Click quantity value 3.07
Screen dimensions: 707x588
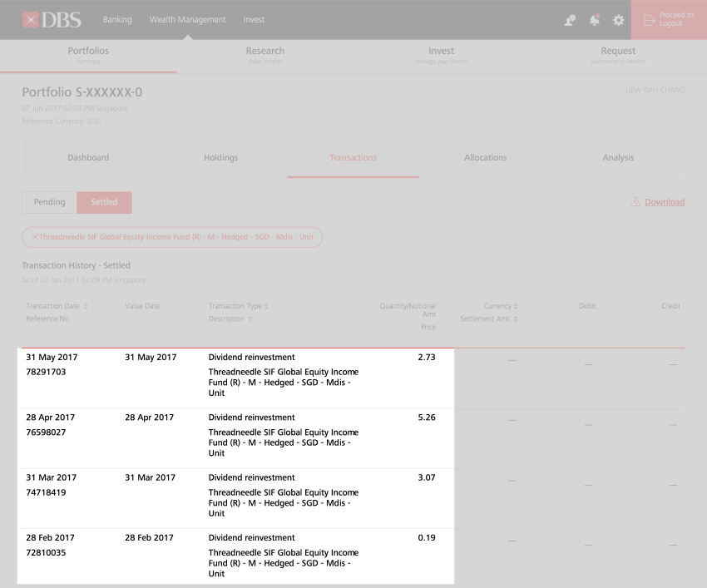pyautogui.click(x=427, y=477)
